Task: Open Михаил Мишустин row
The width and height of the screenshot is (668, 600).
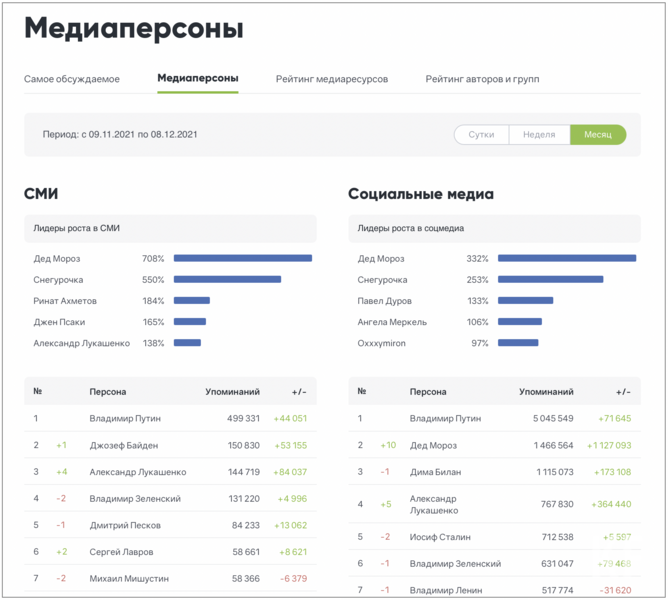Action: 129,579
